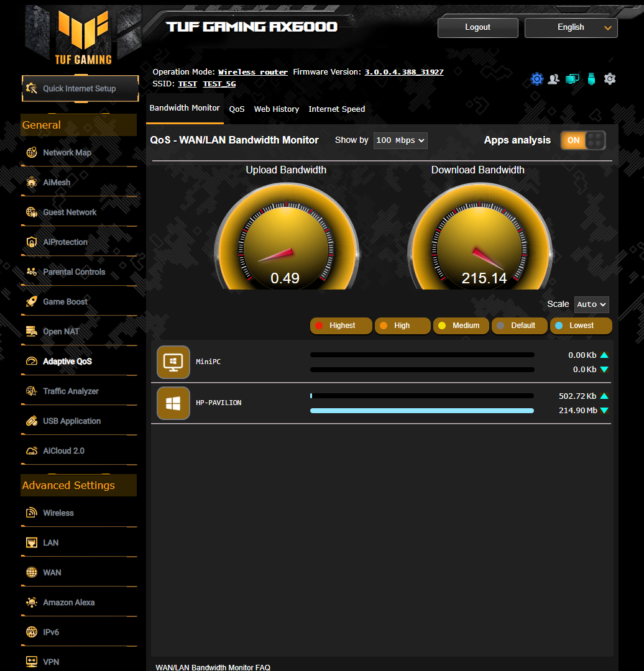Click the Upload Bandwidth gauge
This screenshot has width=644, height=671.
287,236
